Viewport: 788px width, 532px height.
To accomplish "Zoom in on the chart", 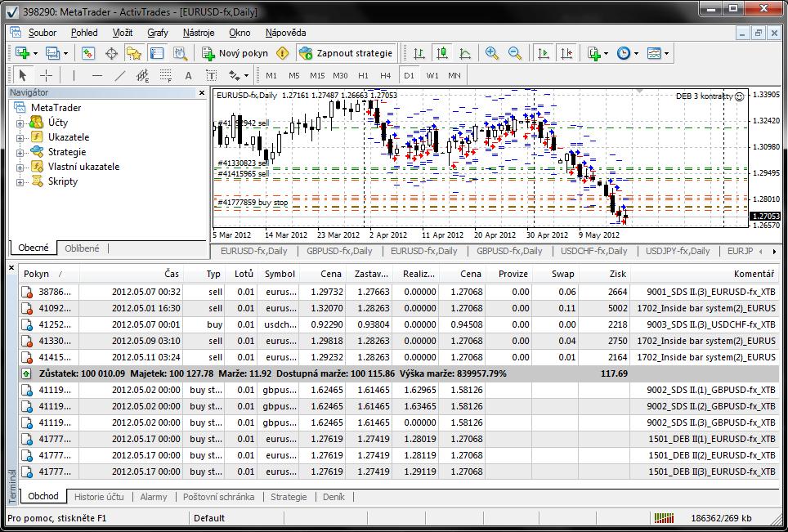I will pyautogui.click(x=492, y=53).
